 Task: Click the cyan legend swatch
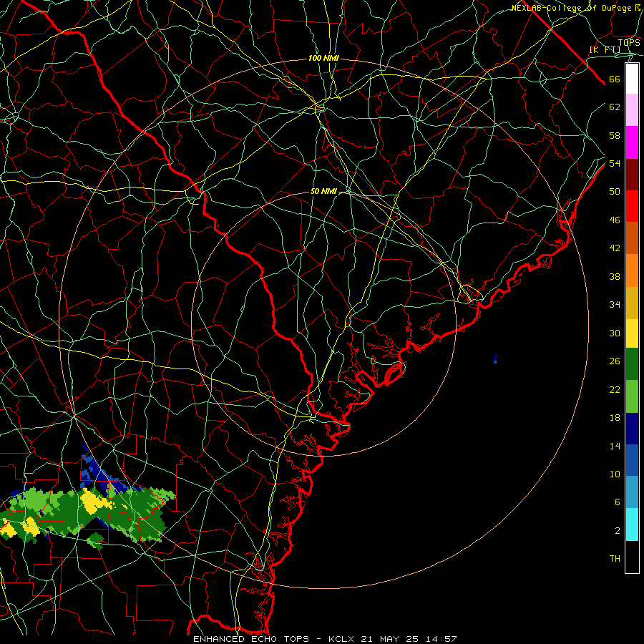click(632, 525)
